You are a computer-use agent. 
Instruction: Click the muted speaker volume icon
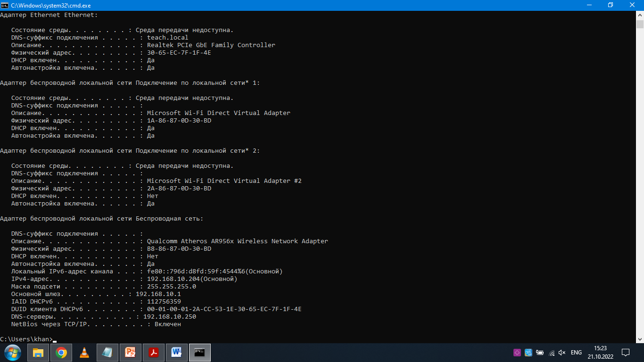click(562, 353)
